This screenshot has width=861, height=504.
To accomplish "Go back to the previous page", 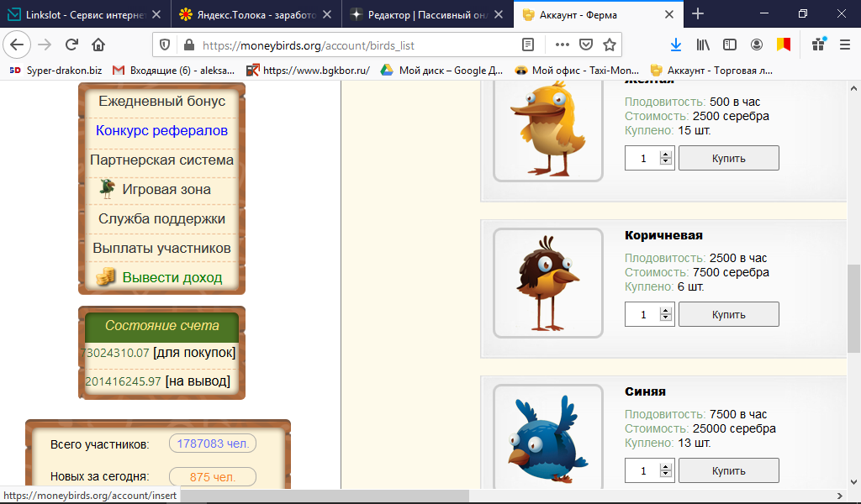I will coord(17,45).
